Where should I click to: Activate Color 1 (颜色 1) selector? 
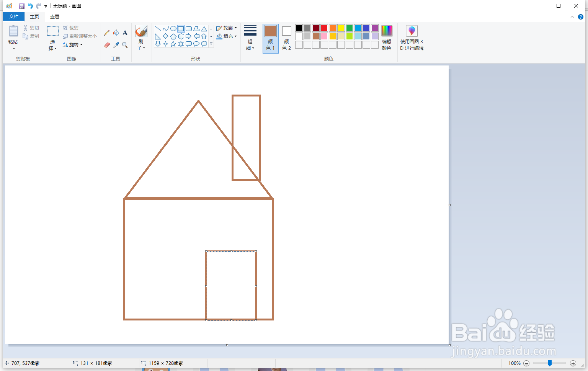click(x=271, y=38)
